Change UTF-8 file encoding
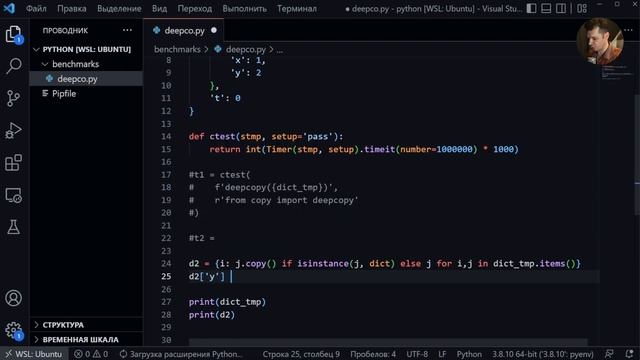Screen dimensions: 640x360 coord(417,354)
